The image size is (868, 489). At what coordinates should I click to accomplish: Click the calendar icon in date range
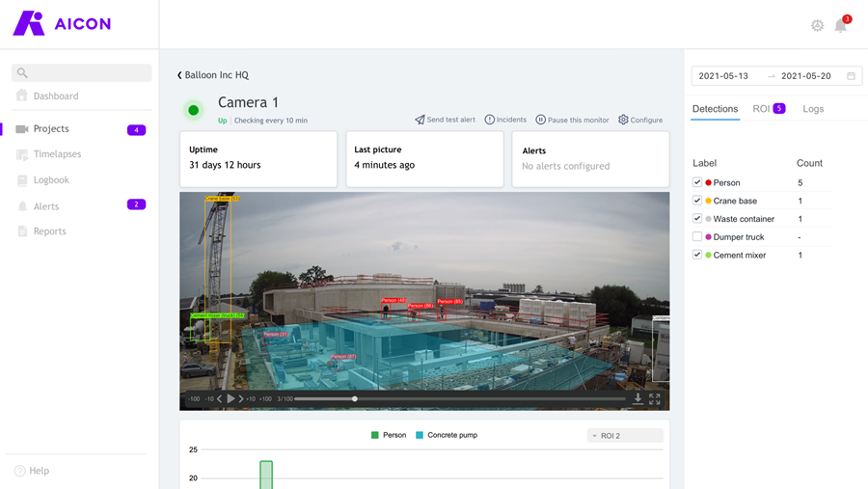click(851, 76)
